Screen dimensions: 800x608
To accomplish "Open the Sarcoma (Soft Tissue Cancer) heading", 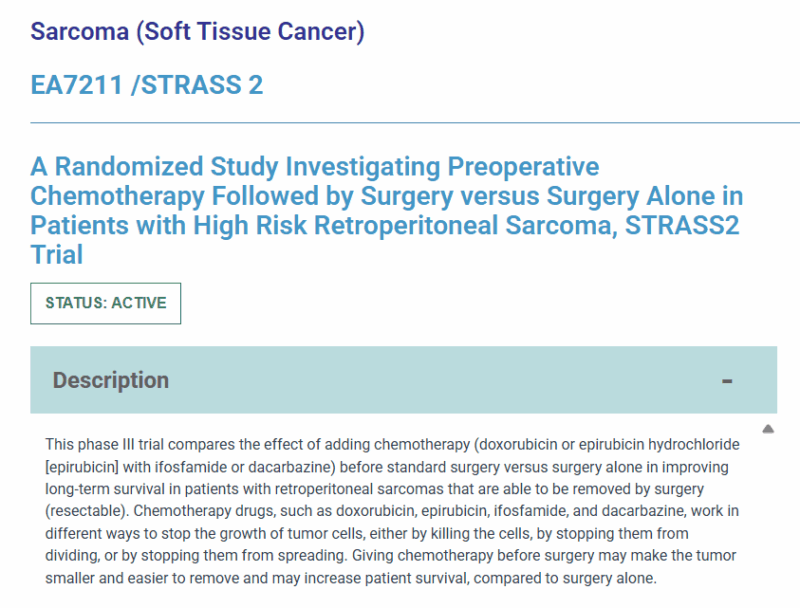I will [197, 31].
